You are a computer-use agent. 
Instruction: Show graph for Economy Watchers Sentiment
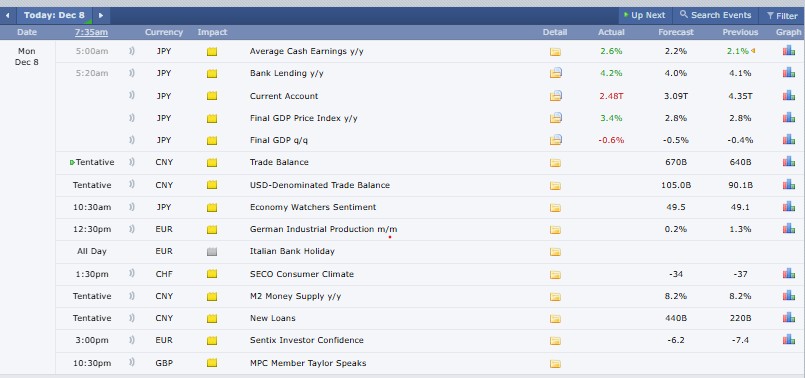(789, 206)
